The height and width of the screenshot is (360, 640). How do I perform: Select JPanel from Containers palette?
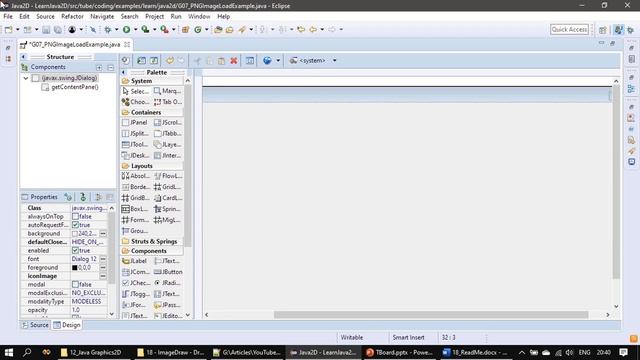point(136,122)
